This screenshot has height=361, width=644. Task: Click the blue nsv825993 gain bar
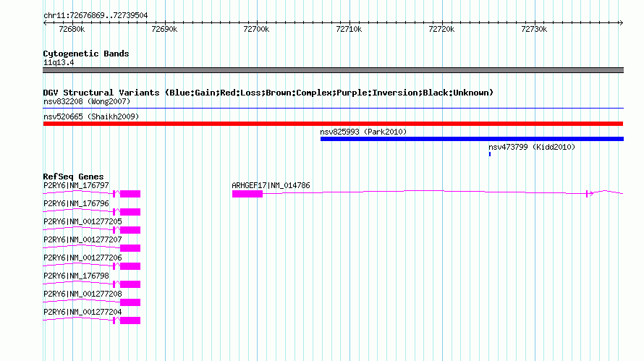(x=472, y=139)
